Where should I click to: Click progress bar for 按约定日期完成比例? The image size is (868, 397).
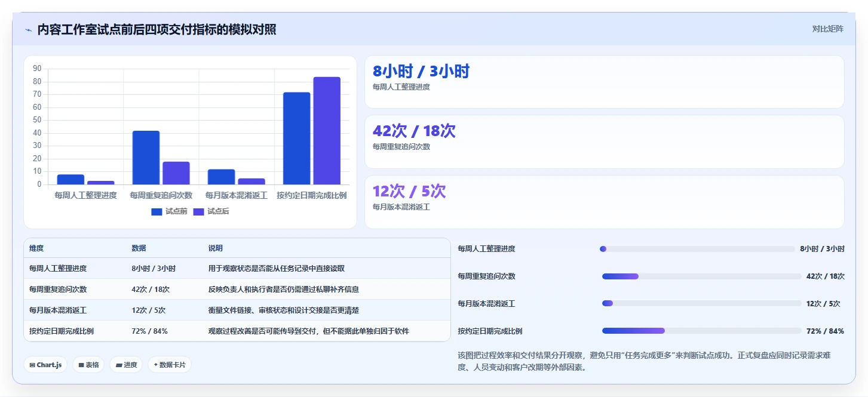pos(701,331)
